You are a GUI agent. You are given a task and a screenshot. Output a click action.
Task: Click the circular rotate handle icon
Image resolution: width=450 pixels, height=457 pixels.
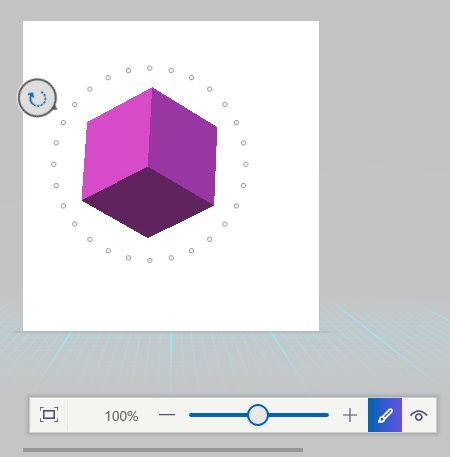pos(37,98)
